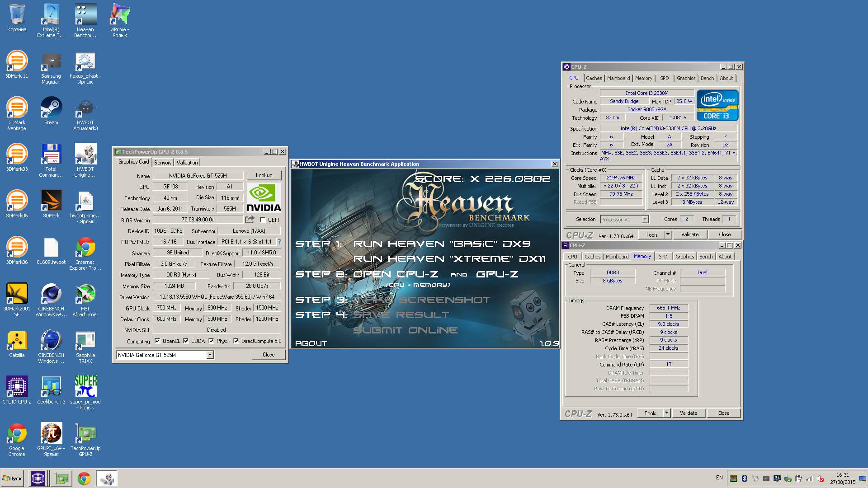Viewport: 868px width, 488px height.
Task: Open 3DMark05 desktop icon
Action: [x=17, y=204]
